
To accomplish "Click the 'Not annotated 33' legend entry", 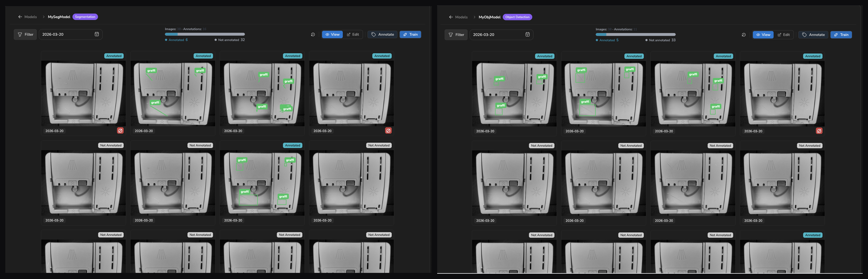I will point(660,40).
